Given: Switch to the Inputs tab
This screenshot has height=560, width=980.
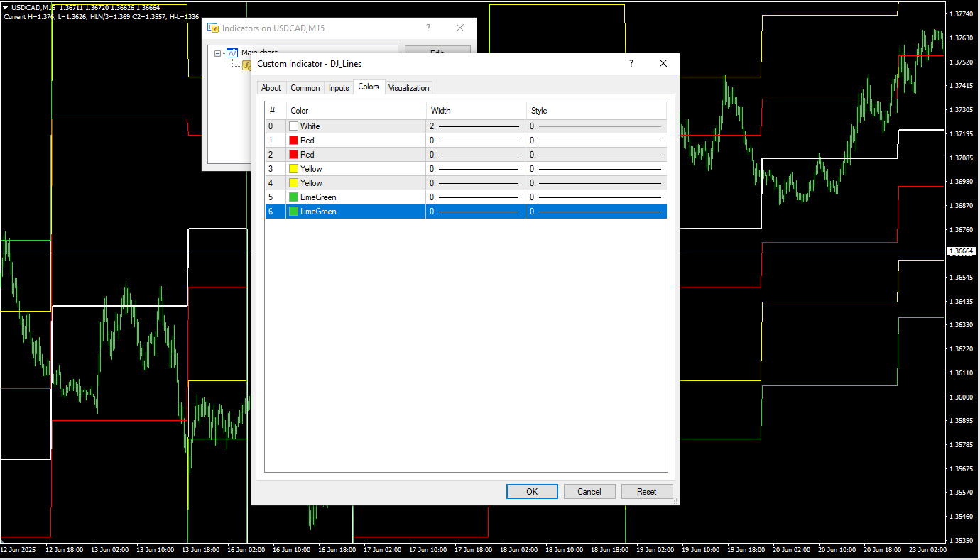Looking at the screenshot, I should point(339,88).
